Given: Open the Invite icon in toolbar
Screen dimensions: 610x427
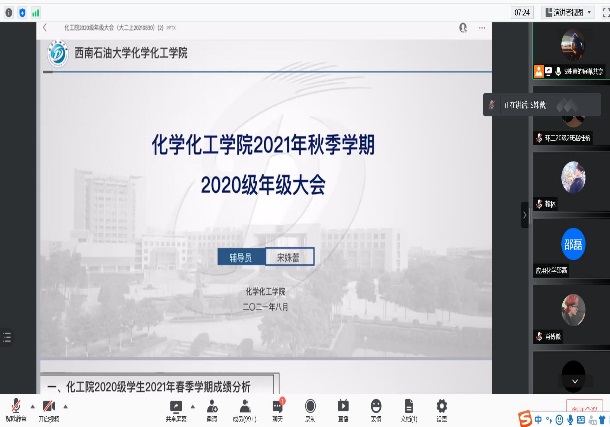Looking at the screenshot, I should tap(212, 405).
